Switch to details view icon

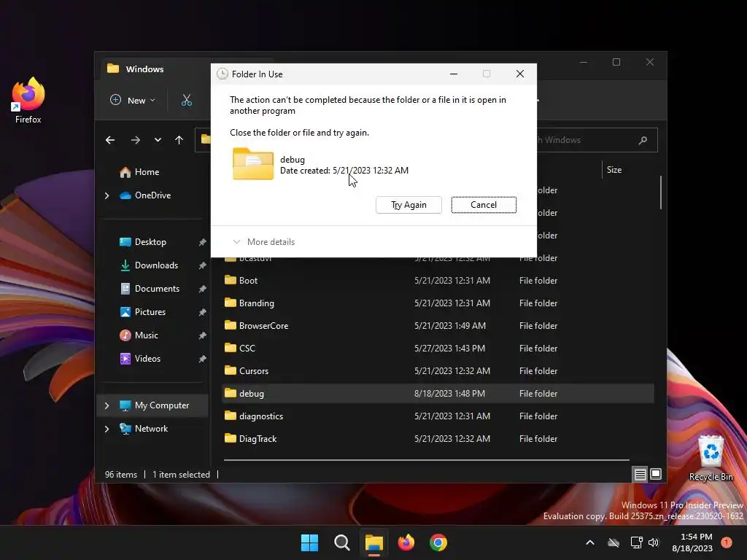[x=640, y=474]
